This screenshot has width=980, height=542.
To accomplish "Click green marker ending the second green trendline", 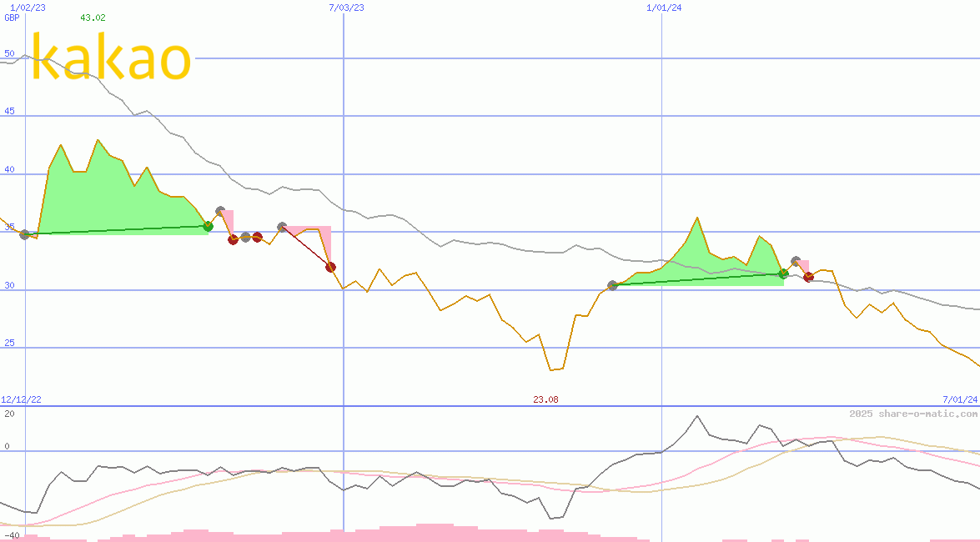I will coord(783,274).
